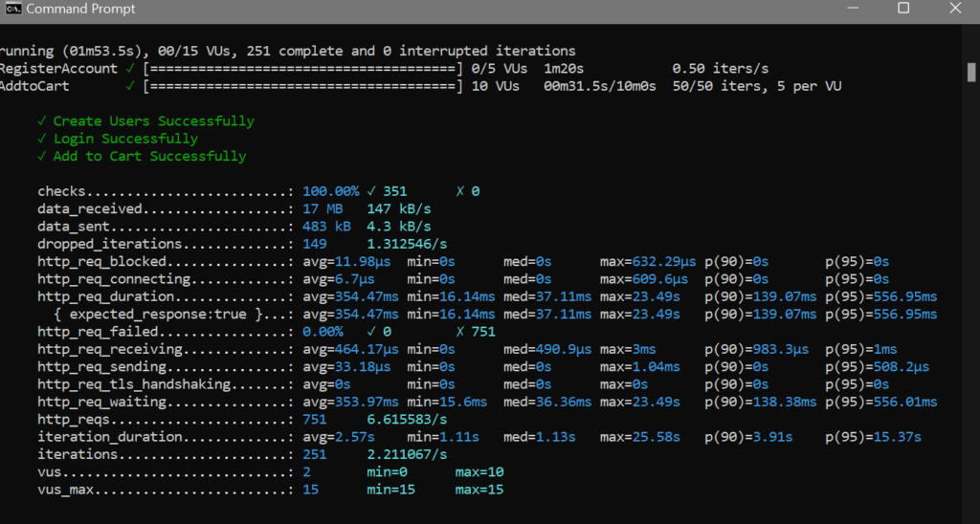This screenshot has height=524, width=980.
Task: Click the dropped_iterations 149 value
Action: [314, 244]
